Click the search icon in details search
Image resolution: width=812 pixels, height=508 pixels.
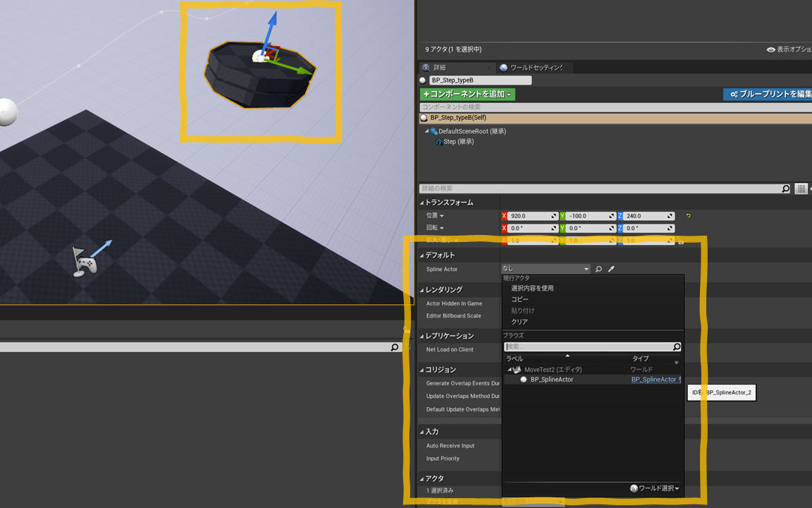(x=786, y=188)
